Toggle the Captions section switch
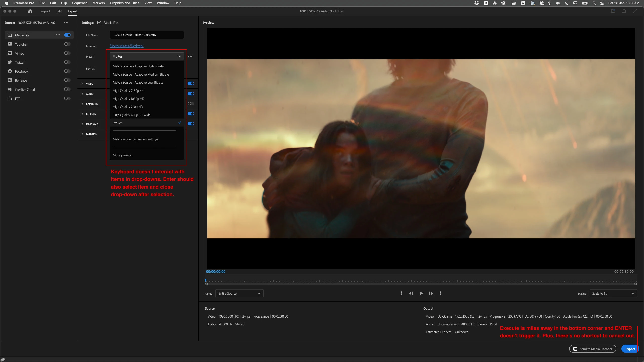 [x=191, y=104]
